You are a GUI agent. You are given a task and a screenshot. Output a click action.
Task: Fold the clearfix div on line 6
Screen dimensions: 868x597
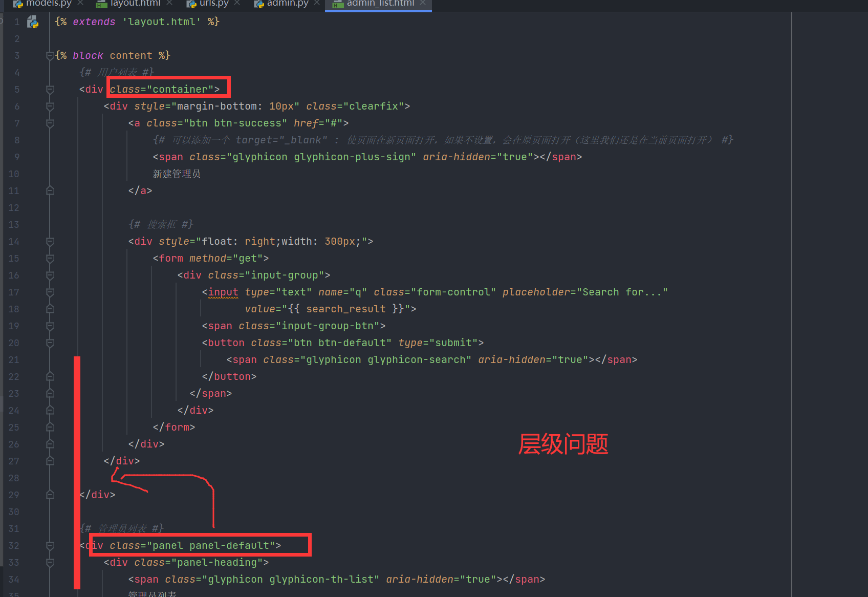tap(50, 106)
